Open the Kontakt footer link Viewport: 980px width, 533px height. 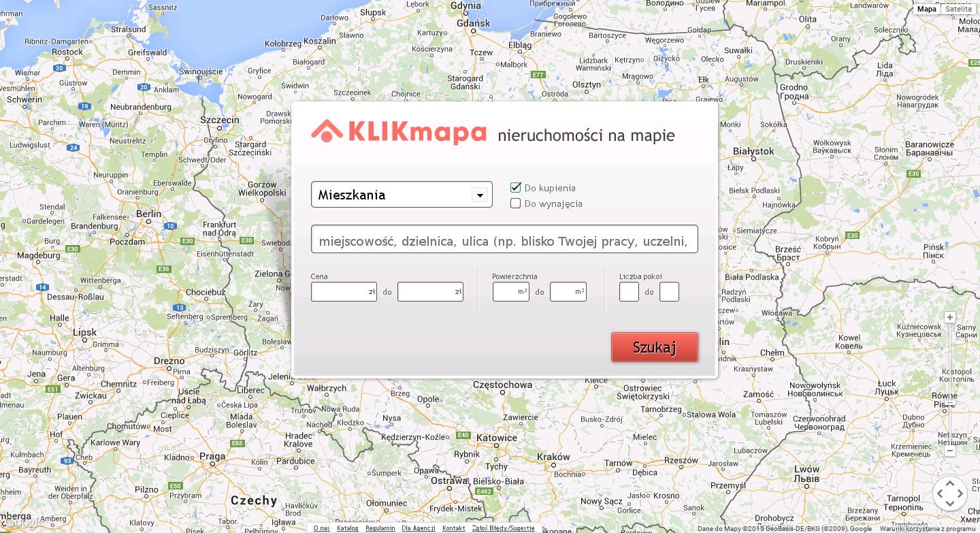(454, 528)
